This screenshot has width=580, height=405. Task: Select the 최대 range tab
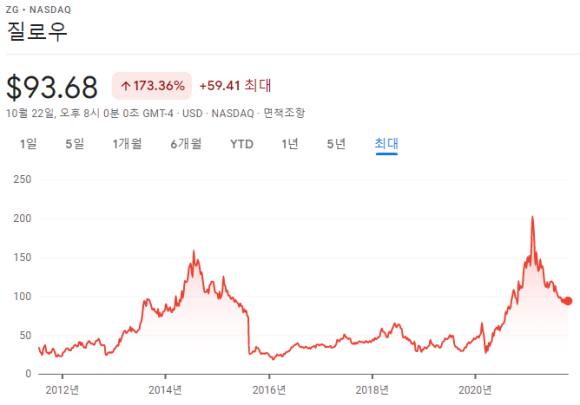pyautogui.click(x=387, y=144)
